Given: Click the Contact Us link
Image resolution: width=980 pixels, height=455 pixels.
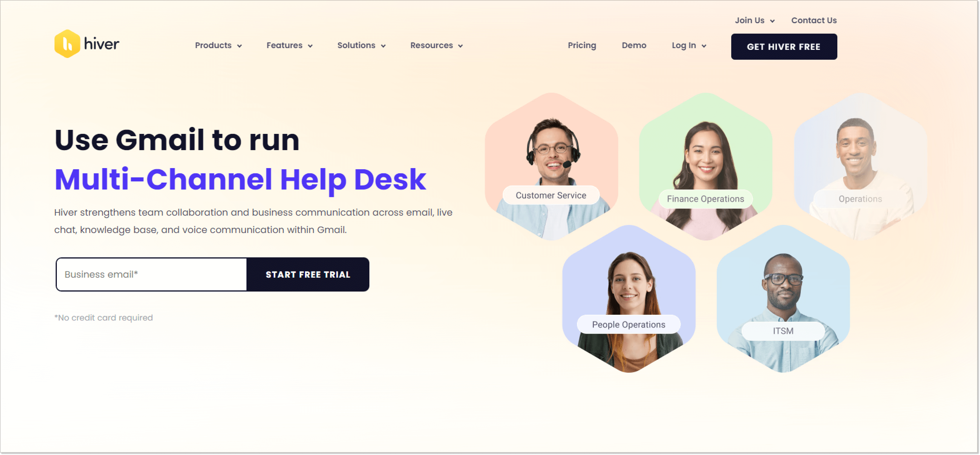Looking at the screenshot, I should pos(814,20).
